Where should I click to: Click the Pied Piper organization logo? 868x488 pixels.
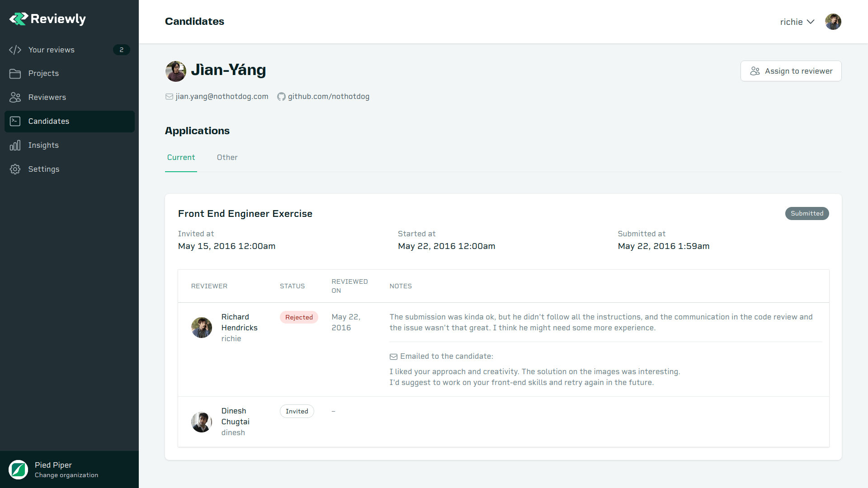(x=19, y=469)
